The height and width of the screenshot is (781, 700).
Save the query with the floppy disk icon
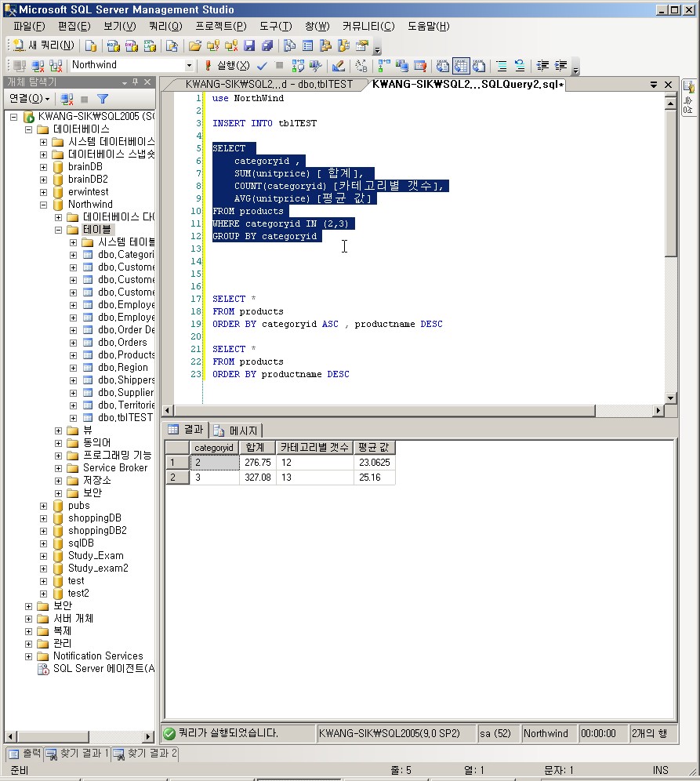click(x=249, y=45)
